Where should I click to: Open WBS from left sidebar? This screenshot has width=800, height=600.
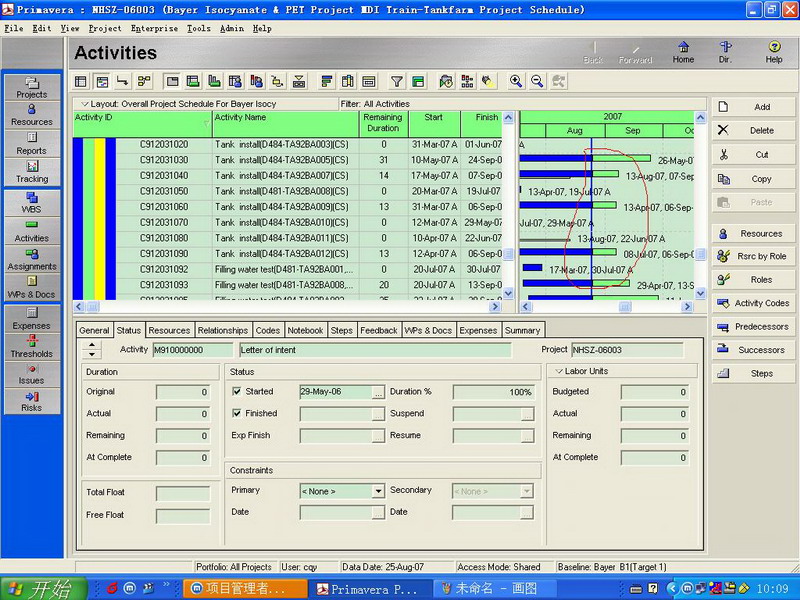point(32,203)
